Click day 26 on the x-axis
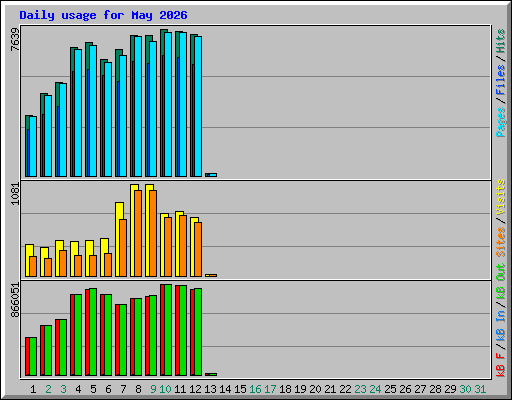512x400 pixels. [x=405, y=389]
